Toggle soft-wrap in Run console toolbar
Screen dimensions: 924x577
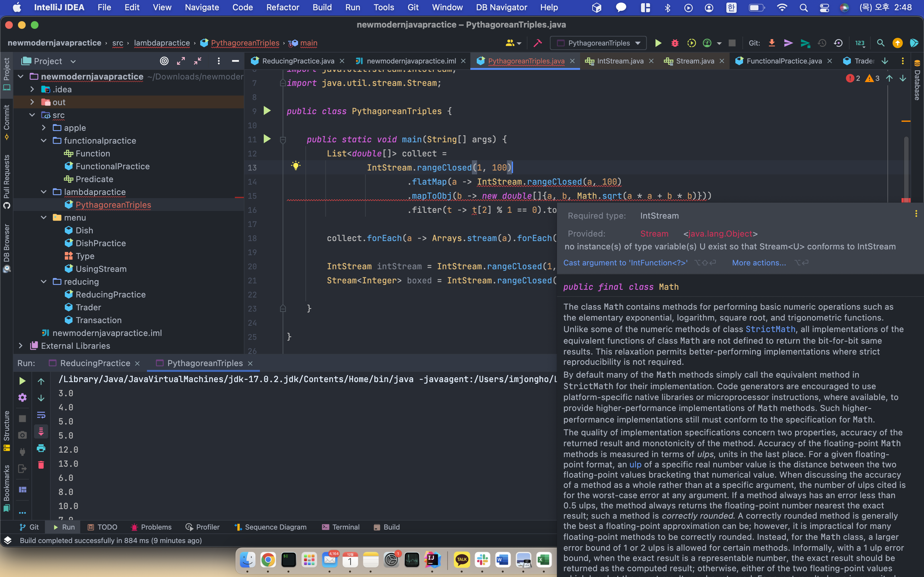click(41, 415)
